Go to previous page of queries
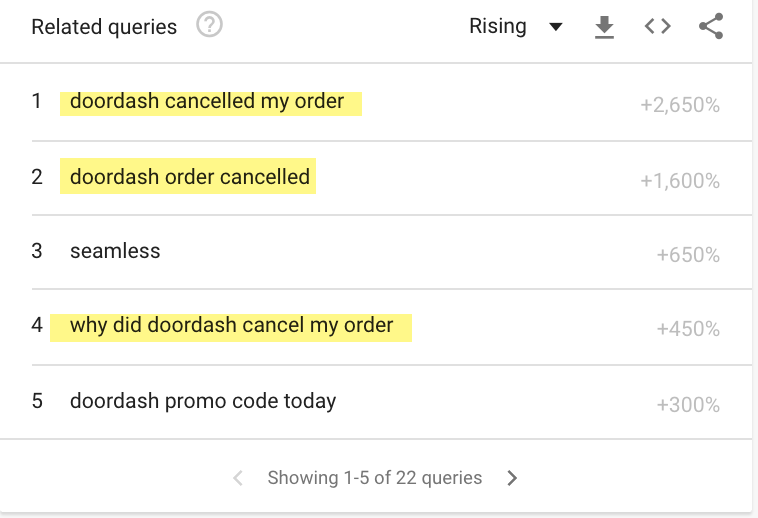 238,478
